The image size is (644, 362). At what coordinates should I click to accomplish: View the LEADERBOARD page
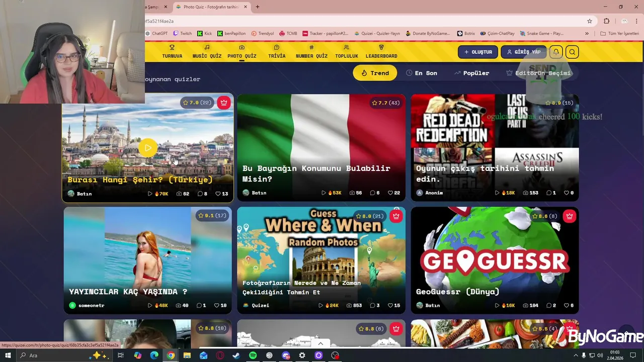coord(381,52)
